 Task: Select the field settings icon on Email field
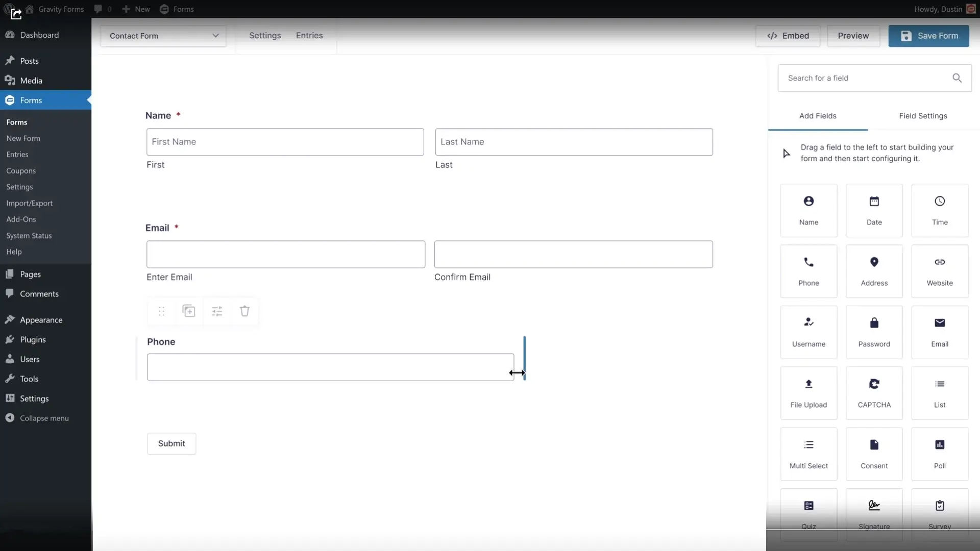click(x=217, y=311)
